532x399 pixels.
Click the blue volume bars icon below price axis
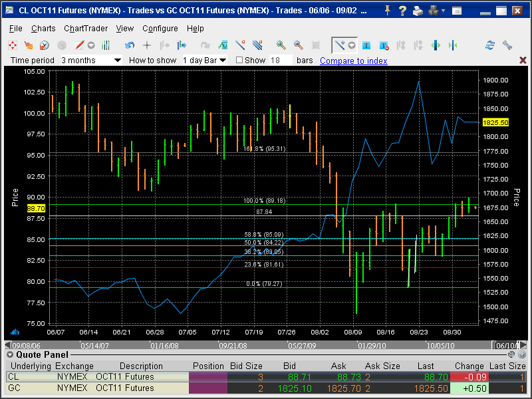[15, 331]
